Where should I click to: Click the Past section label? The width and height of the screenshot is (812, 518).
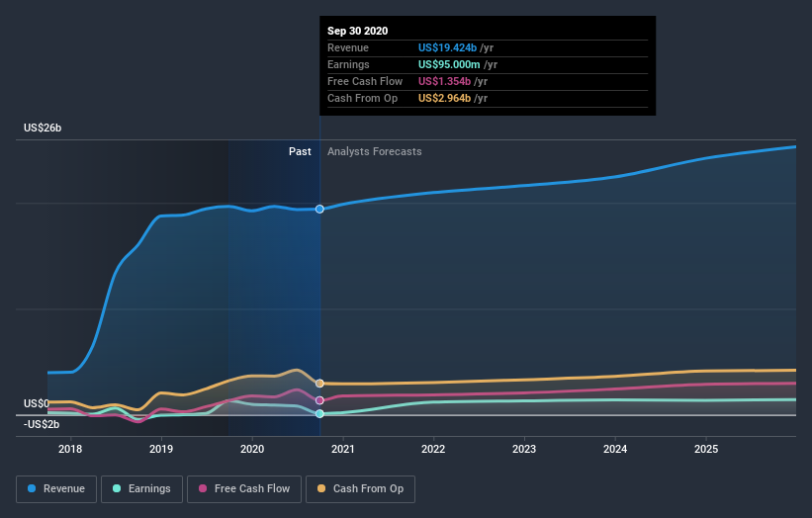[x=300, y=151]
